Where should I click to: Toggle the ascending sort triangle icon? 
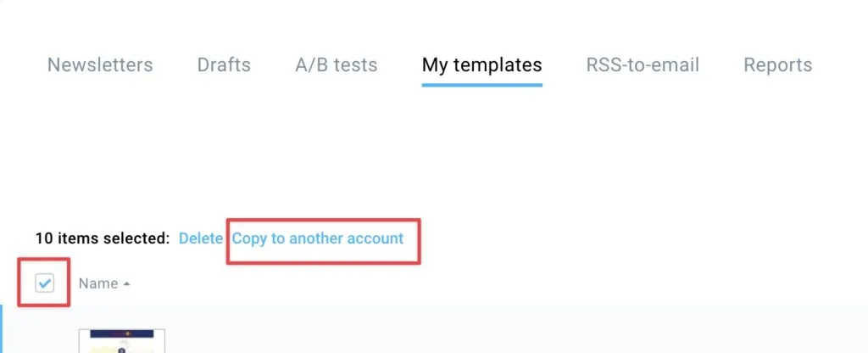127,283
